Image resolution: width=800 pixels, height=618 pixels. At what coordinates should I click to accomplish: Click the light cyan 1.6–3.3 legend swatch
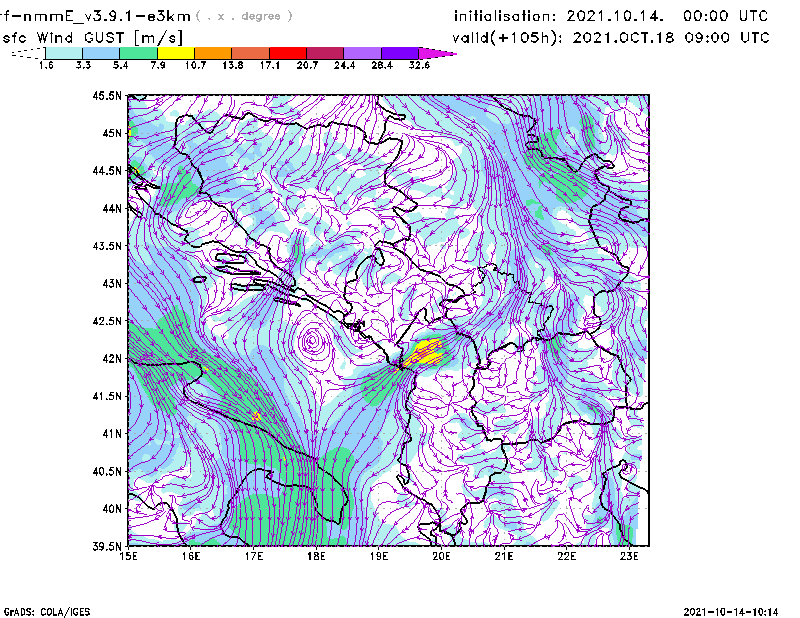64,53
